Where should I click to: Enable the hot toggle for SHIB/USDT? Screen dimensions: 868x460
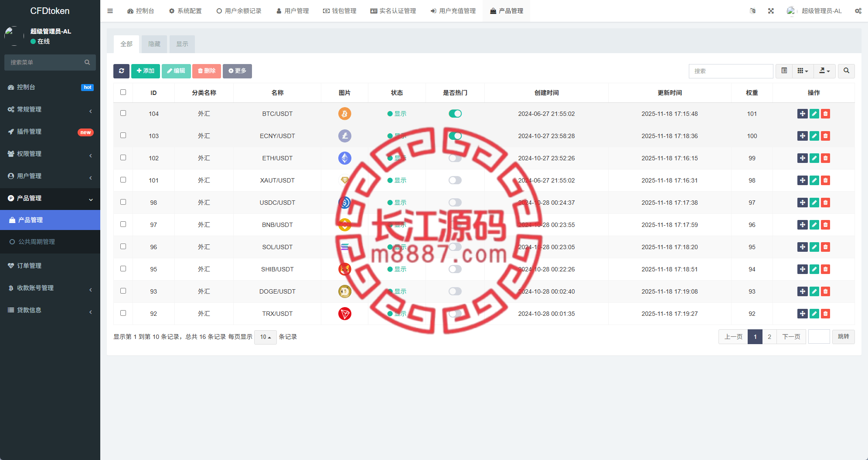[x=455, y=269]
